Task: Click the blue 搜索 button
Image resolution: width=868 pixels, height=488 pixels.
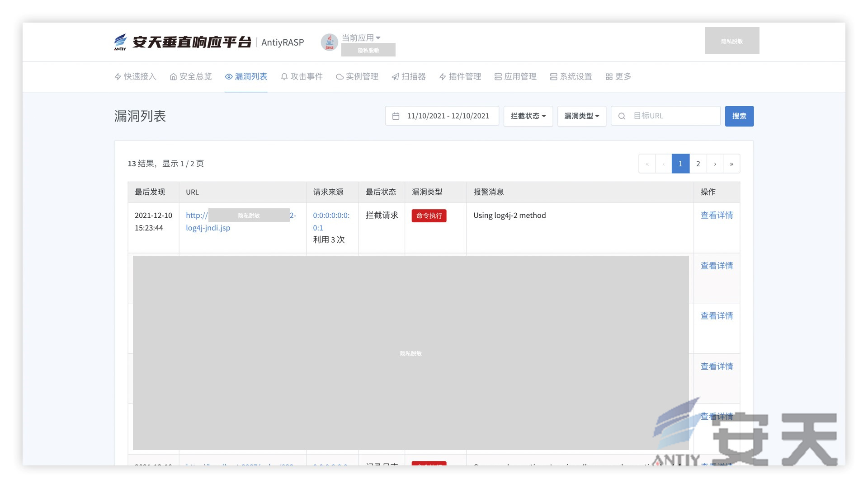Action: point(739,116)
